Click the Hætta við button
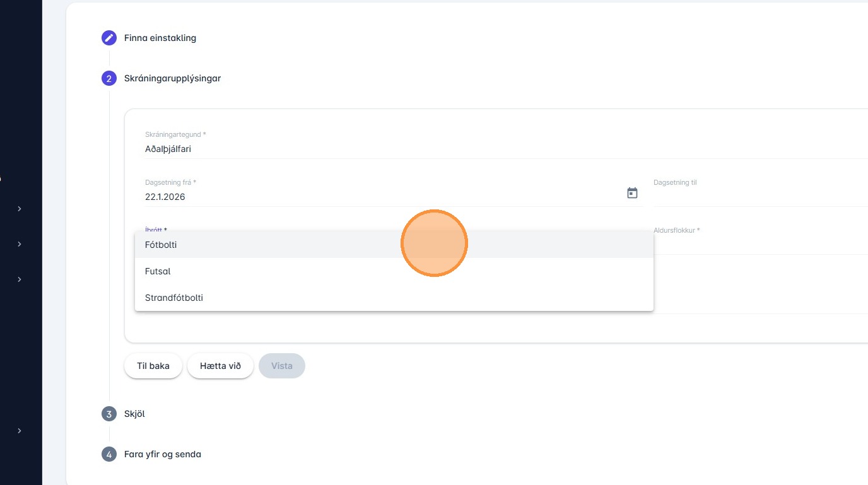This screenshot has height=485, width=868. [x=220, y=366]
